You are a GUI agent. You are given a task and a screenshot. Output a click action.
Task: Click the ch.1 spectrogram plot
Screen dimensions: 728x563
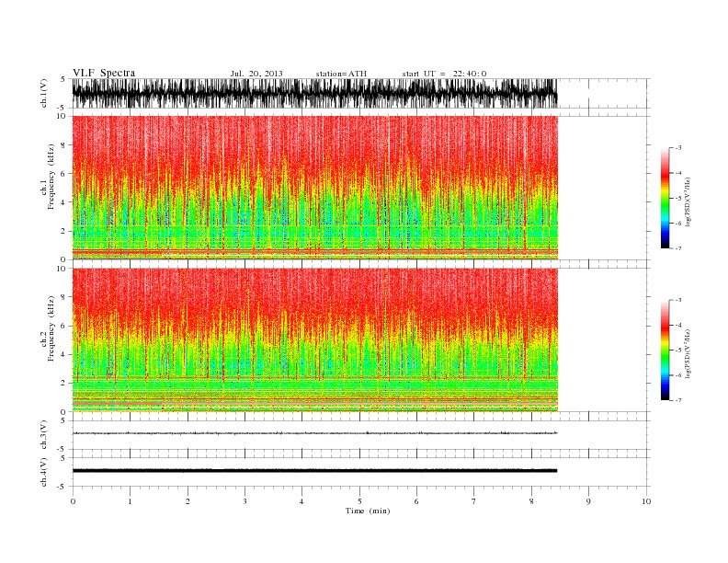[314, 188]
